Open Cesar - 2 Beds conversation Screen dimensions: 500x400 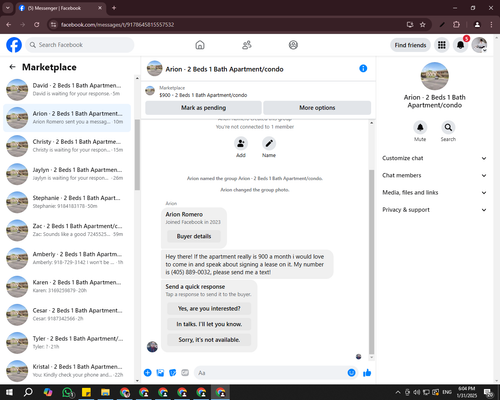pos(67,314)
